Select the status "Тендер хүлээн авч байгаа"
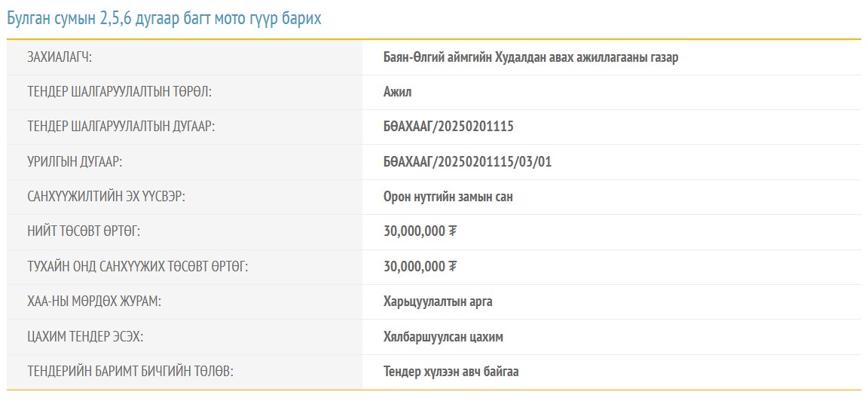Viewport: 868px width, 401px height. 451,372
